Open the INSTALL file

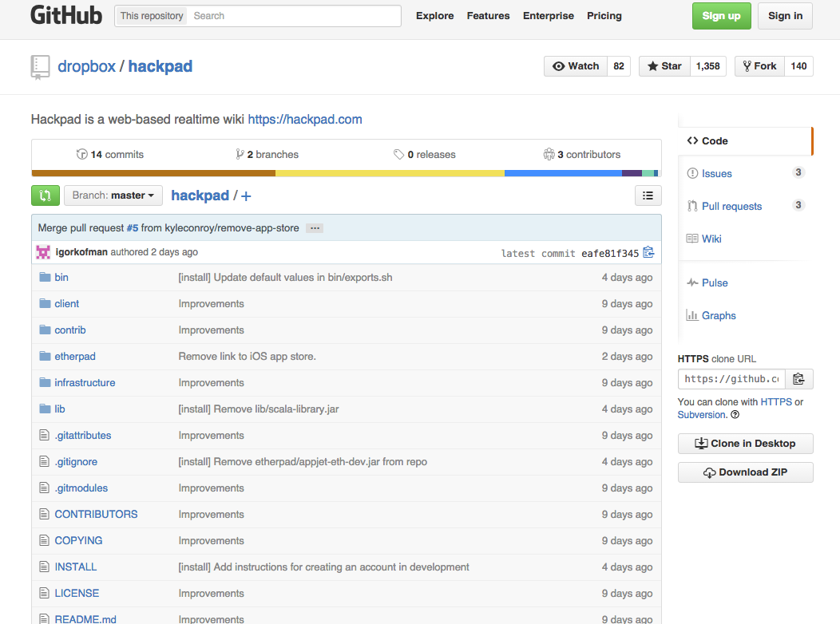(76, 567)
